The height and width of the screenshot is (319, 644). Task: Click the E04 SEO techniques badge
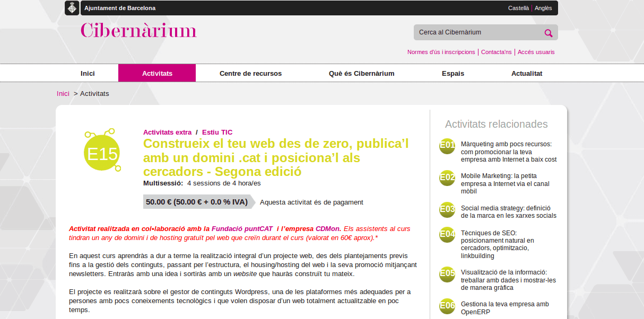point(447,234)
